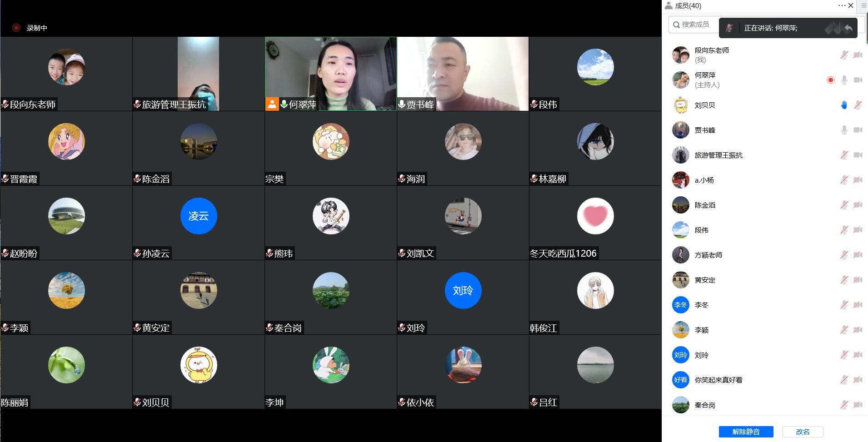Click muted mic icon for 秦合岗 in list

[844, 405]
